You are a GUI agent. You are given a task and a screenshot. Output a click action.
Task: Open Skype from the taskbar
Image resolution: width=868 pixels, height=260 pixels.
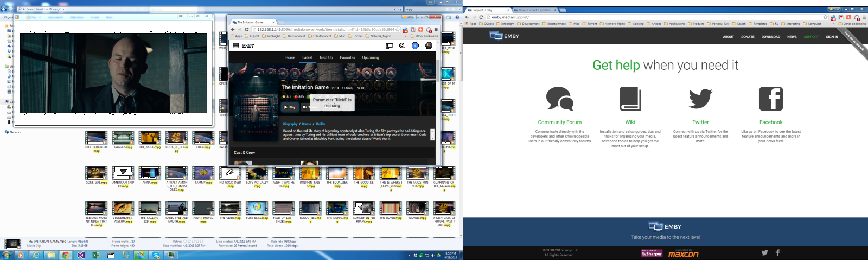tap(156, 255)
